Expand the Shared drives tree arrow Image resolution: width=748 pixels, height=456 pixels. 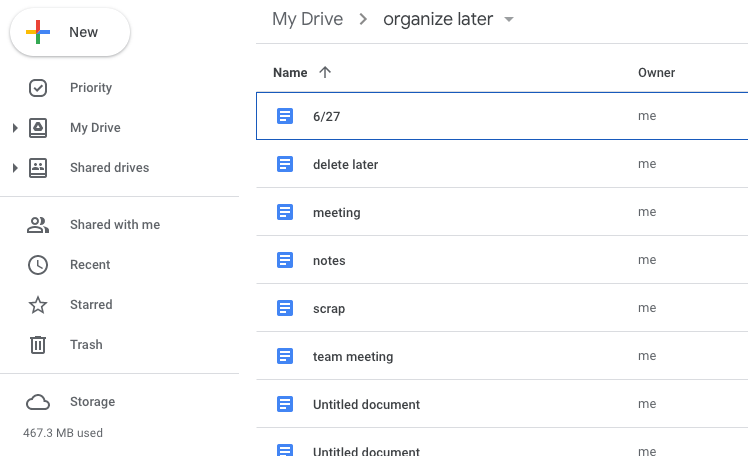pyautogui.click(x=15, y=168)
